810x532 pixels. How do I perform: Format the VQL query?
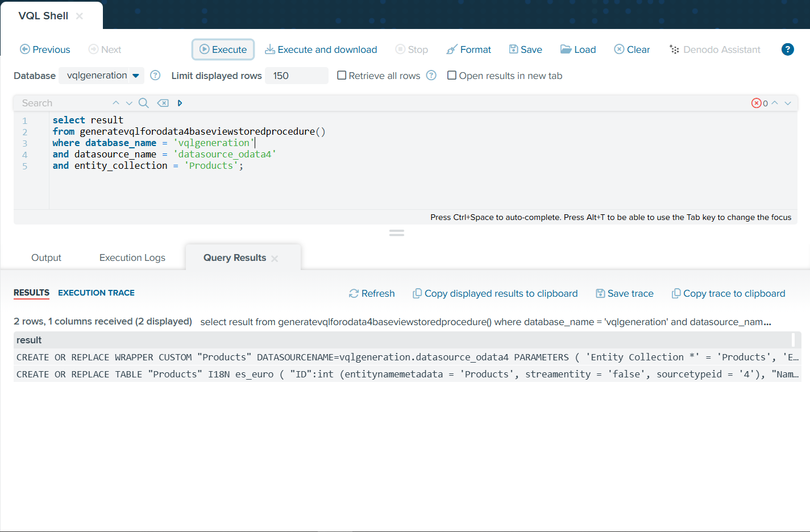coord(469,49)
